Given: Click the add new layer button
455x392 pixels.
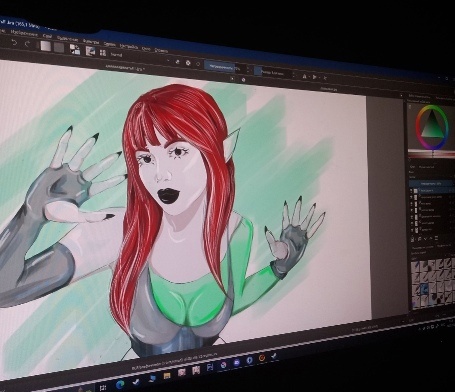Looking at the screenshot, I should click(x=413, y=238).
